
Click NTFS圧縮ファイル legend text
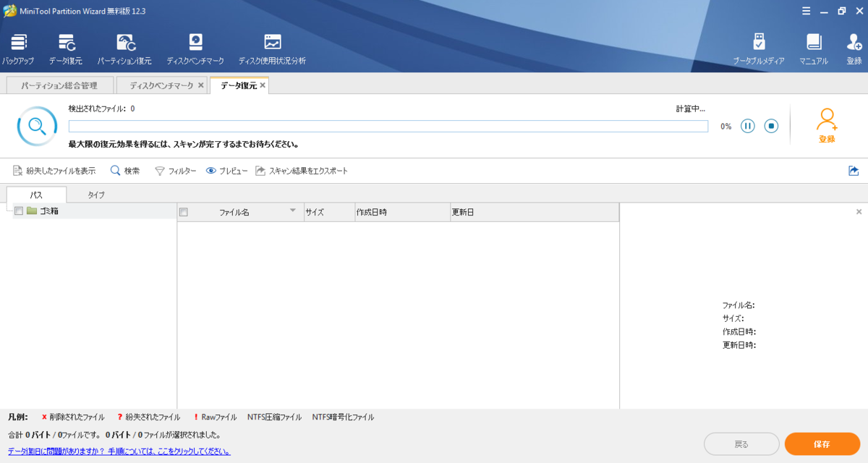274,417
